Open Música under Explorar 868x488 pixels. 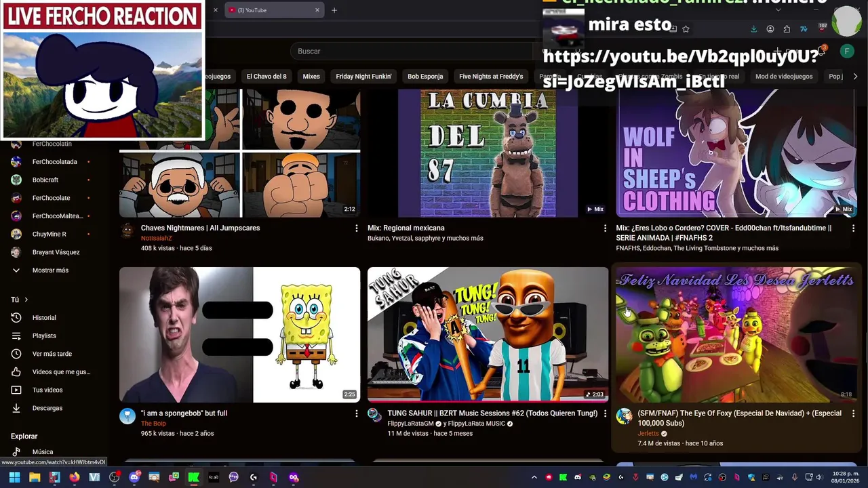[43, 451]
